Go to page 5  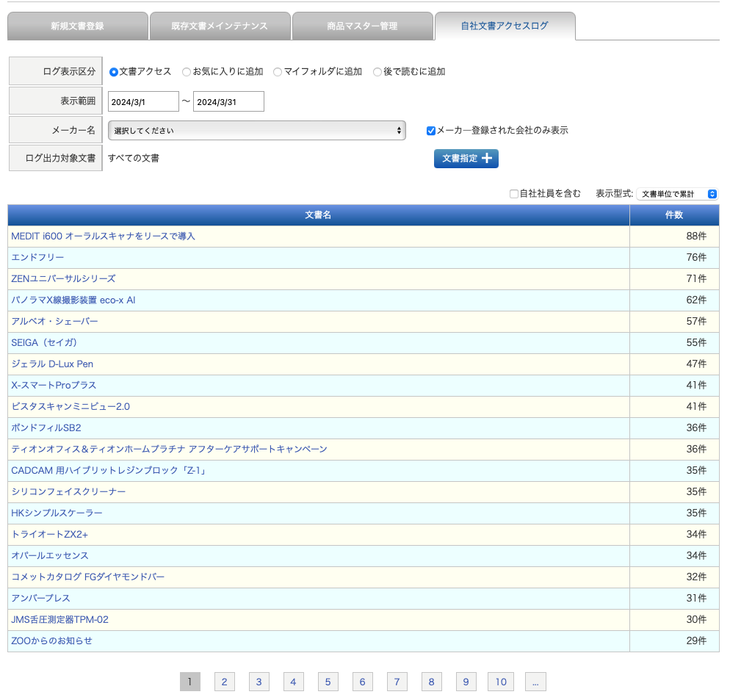pyautogui.click(x=328, y=682)
